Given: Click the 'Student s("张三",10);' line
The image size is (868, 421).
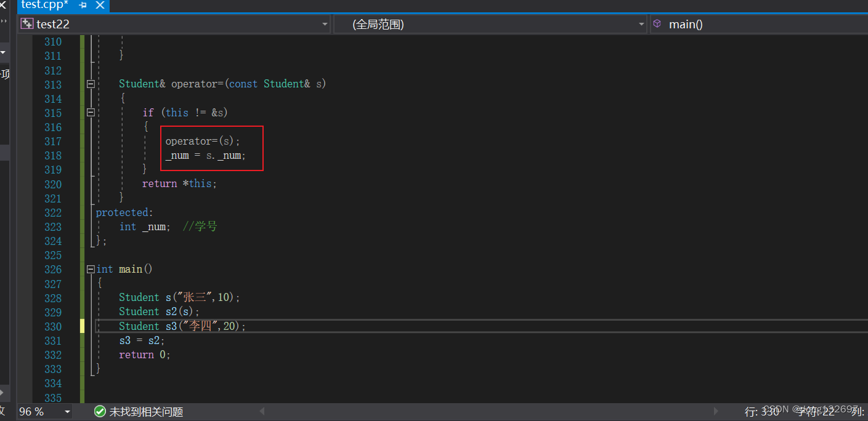Looking at the screenshot, I should 179,297.
